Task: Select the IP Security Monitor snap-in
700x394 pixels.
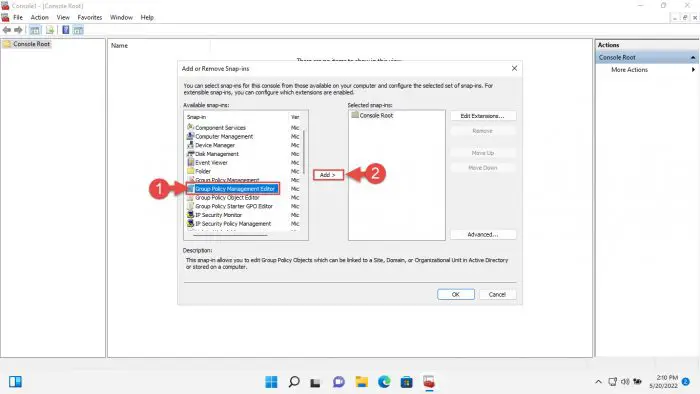Action: click(x=218, y=215)
